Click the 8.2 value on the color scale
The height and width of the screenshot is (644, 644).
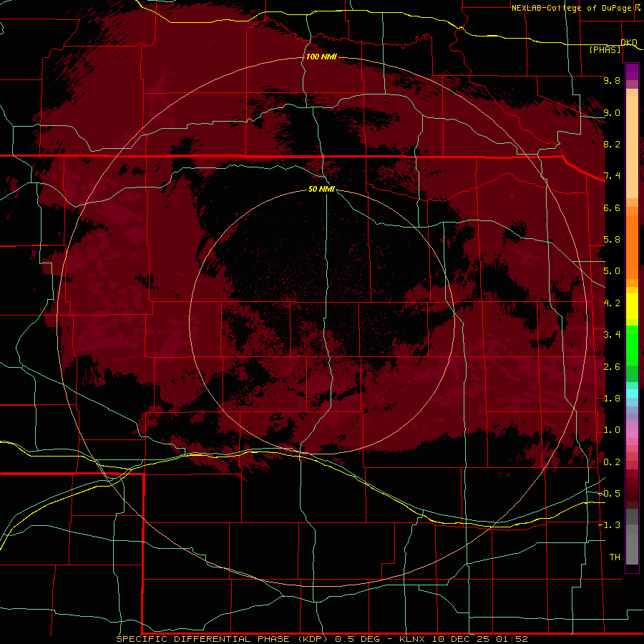click(612, 144)
